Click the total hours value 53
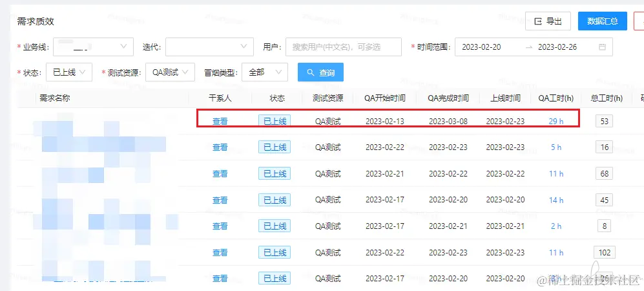 [x=604, y=122]
